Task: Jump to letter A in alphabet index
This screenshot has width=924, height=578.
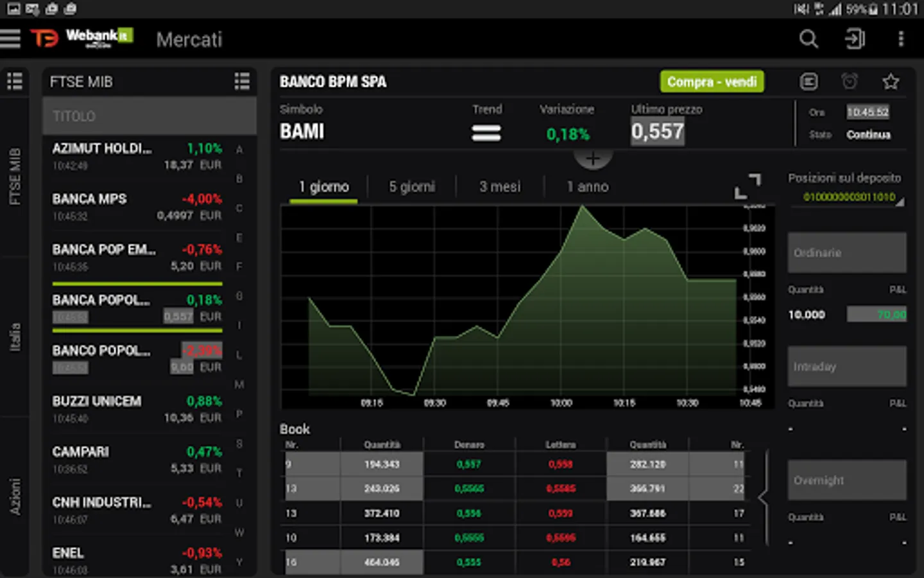Action: click(x=239, y=150)
